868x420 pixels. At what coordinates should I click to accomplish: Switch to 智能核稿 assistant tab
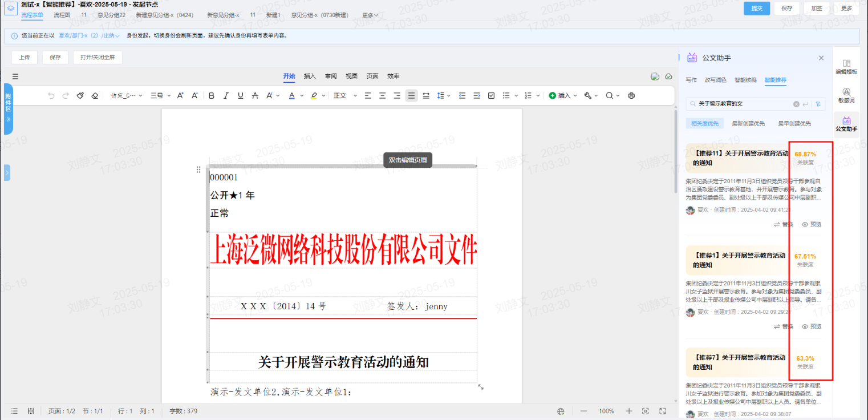click(x=745, y=80)
